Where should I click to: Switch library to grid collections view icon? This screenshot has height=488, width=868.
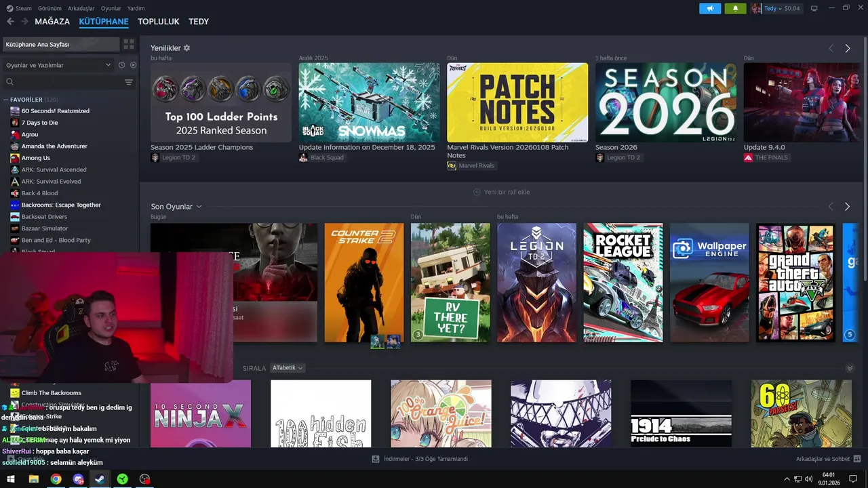(x=129, y=44)
